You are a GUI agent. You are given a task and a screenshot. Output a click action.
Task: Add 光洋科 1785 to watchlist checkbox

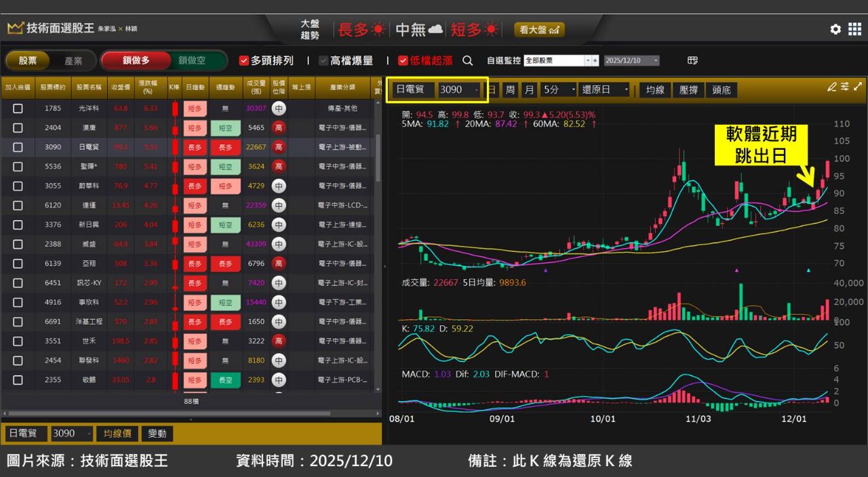18,108
